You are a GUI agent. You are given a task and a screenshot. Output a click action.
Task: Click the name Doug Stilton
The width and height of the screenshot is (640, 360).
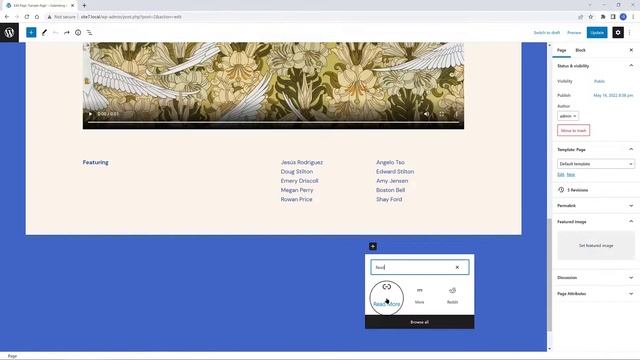[297, 171]
